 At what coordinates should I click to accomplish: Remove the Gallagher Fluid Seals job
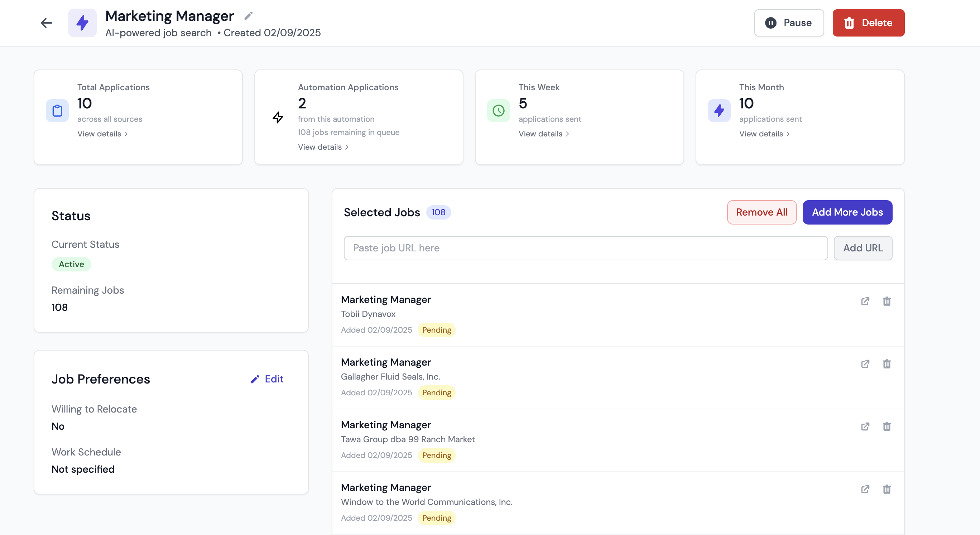click(887, 364)
